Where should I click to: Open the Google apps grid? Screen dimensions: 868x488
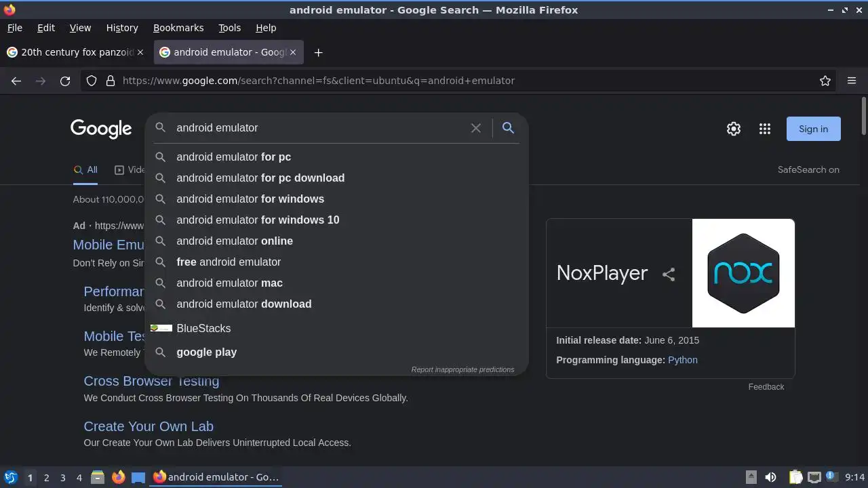(x=765, y=129)
